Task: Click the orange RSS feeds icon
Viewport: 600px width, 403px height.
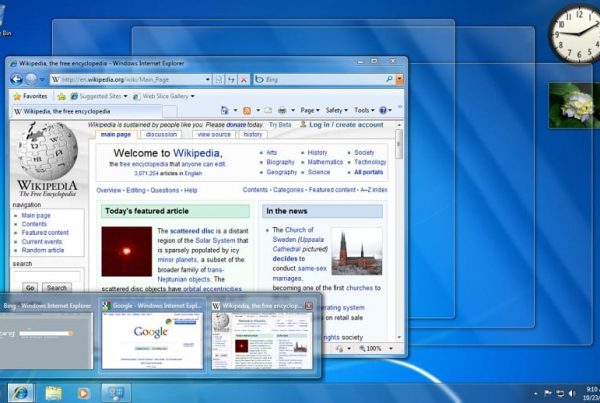Action: pyautogui.click(x=247, y=111)
